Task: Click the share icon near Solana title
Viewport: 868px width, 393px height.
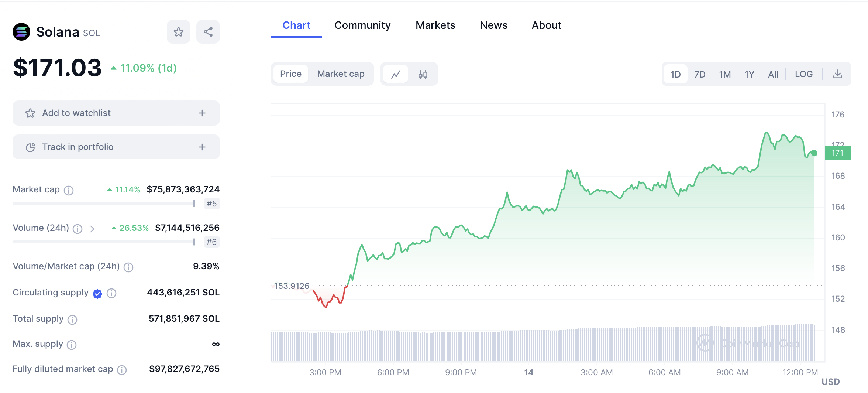Action: [x=208, y=32]
